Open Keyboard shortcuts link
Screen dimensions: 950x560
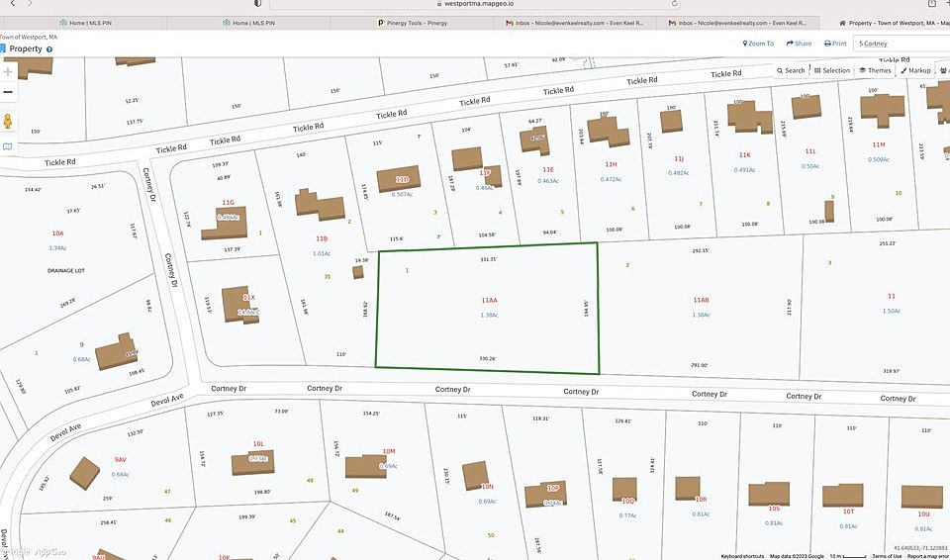pyautogui.click(x=742, y=556)
